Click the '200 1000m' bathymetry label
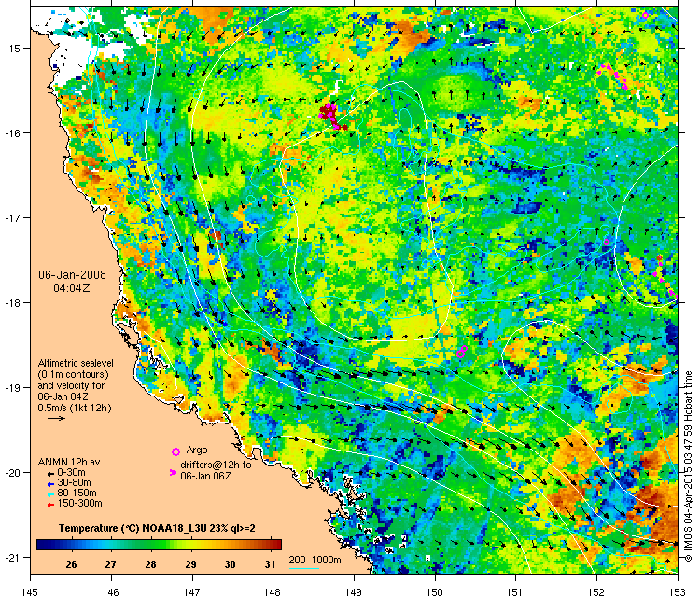The height and width of the screenshot is (597, 700). click(315, 560)
